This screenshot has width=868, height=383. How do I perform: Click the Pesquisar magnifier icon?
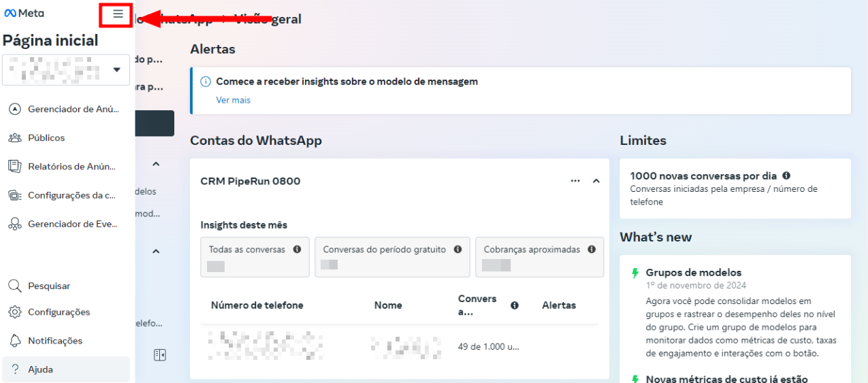tap(15, 286)
